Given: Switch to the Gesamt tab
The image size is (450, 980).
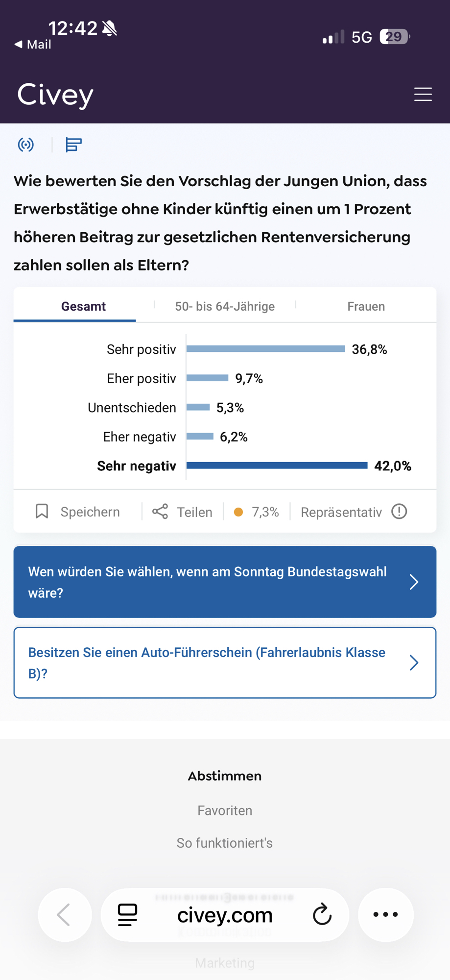Looking at the screenshot, I should [83, 306].
